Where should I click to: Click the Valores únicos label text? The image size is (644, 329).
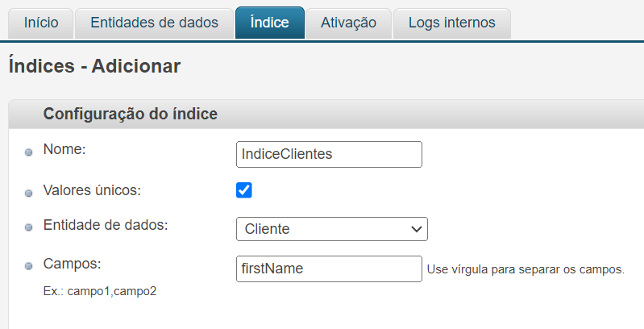tap(92, 191)
